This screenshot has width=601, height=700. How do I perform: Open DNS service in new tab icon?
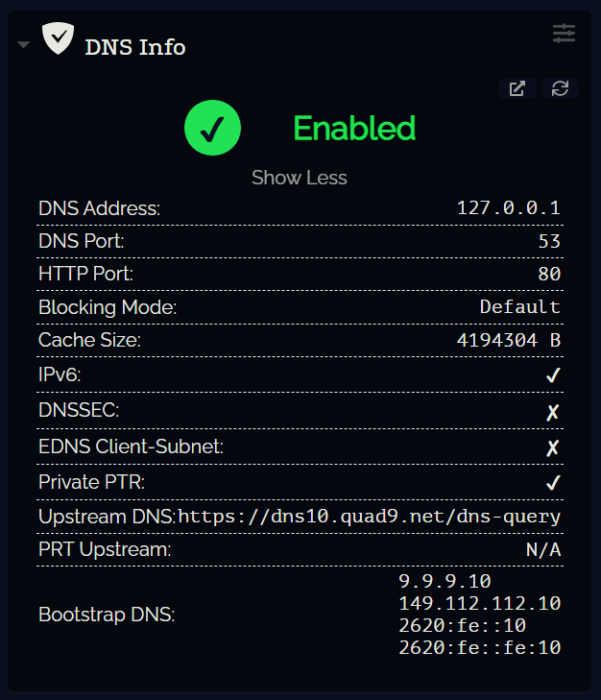[517, 88]
